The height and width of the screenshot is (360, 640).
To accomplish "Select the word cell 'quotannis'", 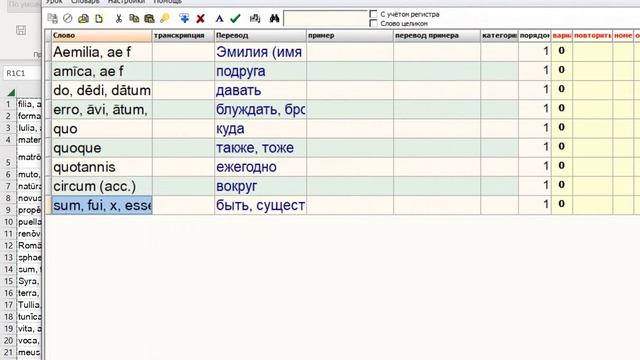I will (x=102, y=167).
